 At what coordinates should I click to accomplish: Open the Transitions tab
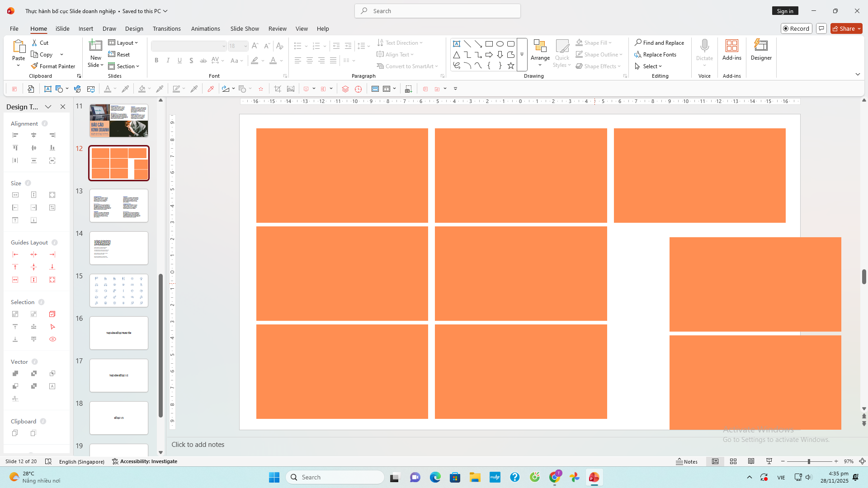click(166, 28)
